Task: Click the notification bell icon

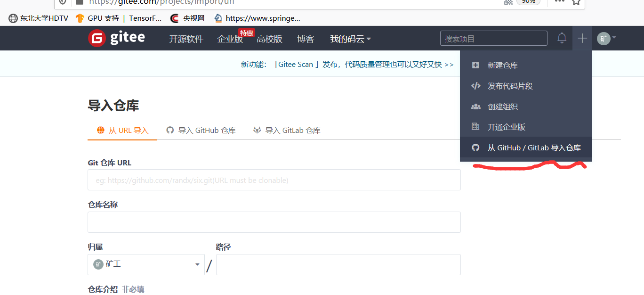Action: pyautogui.click(x=562, y=38)
